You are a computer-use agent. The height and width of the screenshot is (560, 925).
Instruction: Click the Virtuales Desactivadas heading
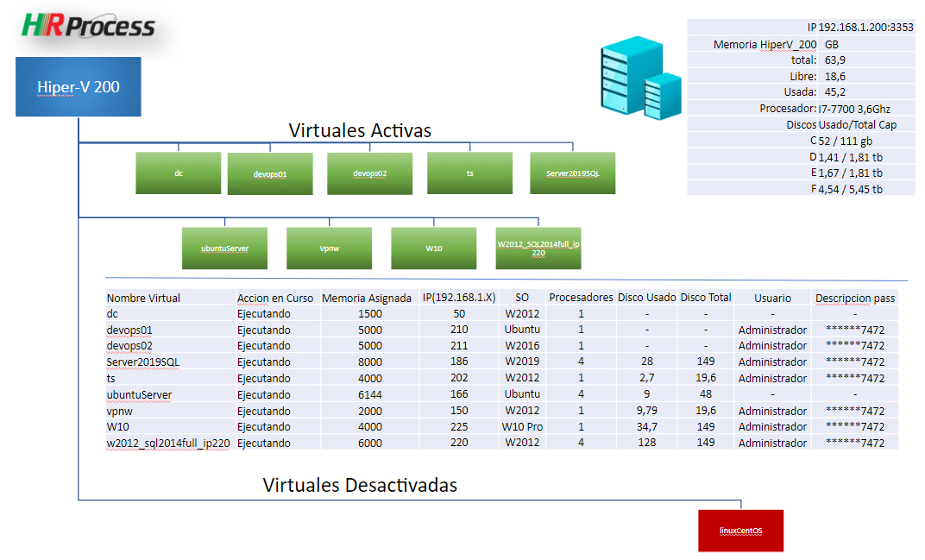pyautogui.click(x=360, y=485)
